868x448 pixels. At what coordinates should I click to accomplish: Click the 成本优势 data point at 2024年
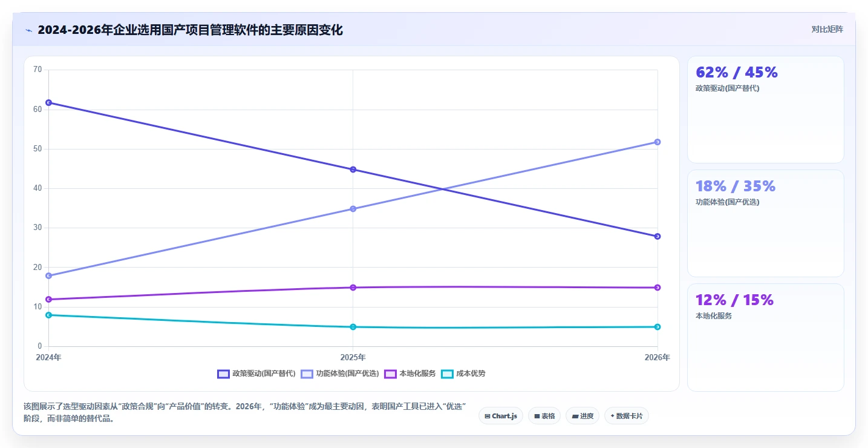(x=48, y=315)
